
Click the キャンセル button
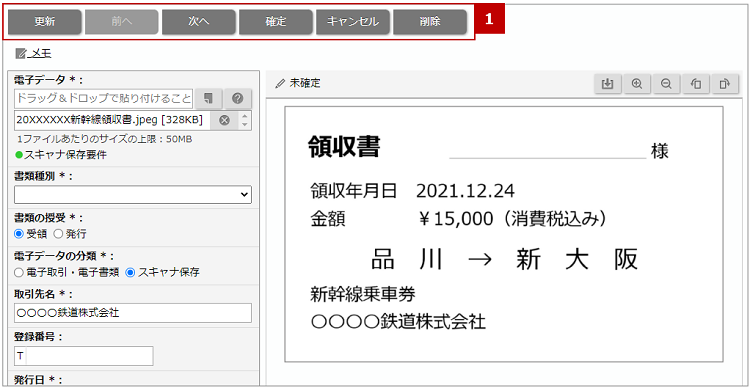point(353,22)
